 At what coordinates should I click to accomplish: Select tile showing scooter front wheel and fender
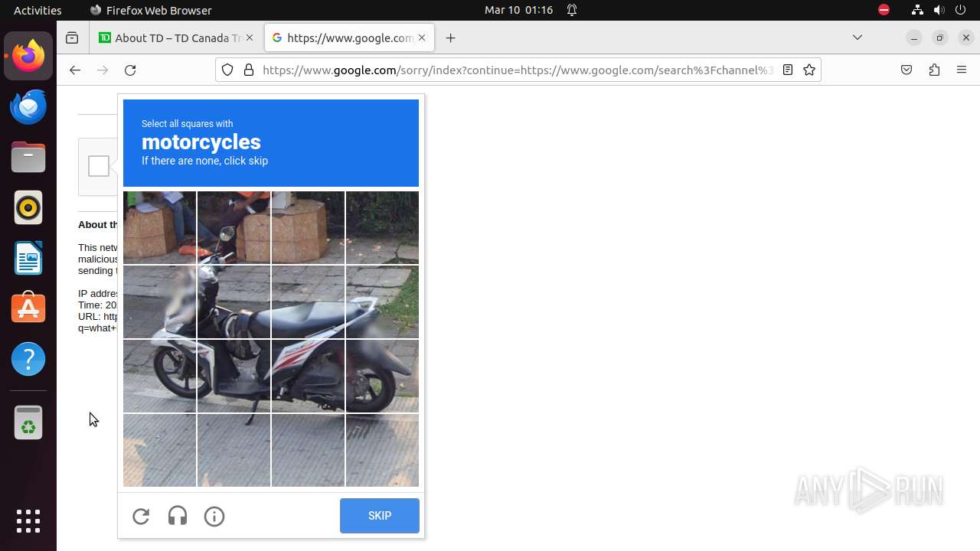[x=160, y=377]
